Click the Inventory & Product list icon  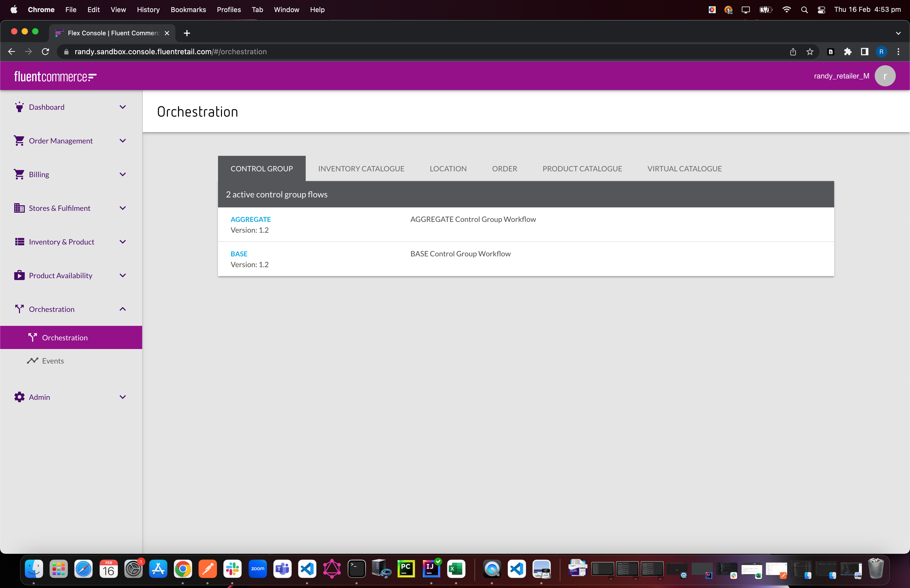coord(19,242)
